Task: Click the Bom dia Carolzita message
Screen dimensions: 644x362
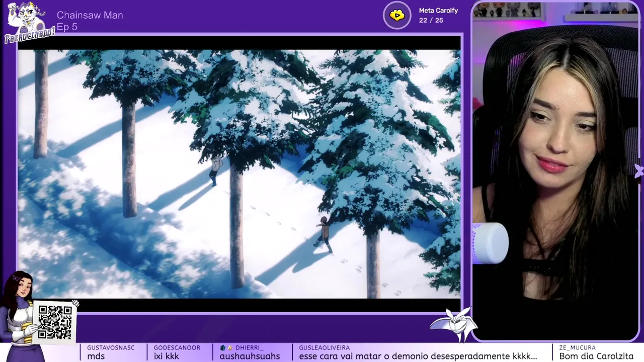Action: 596,356
